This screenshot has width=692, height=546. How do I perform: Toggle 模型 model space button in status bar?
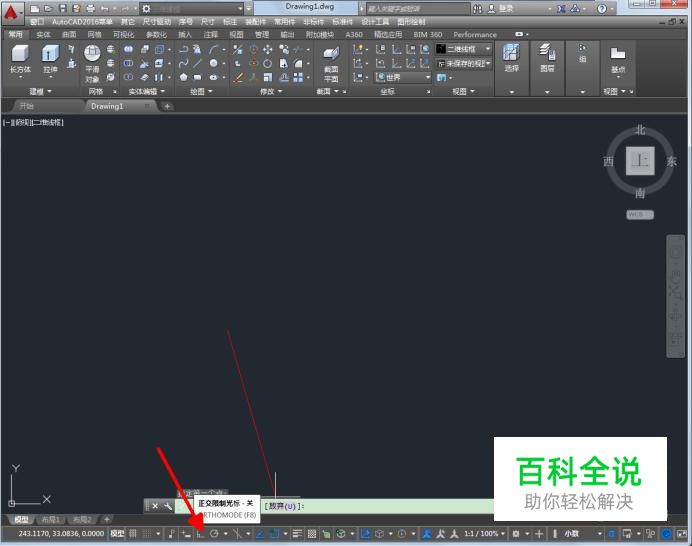click(x=117, y=534)
